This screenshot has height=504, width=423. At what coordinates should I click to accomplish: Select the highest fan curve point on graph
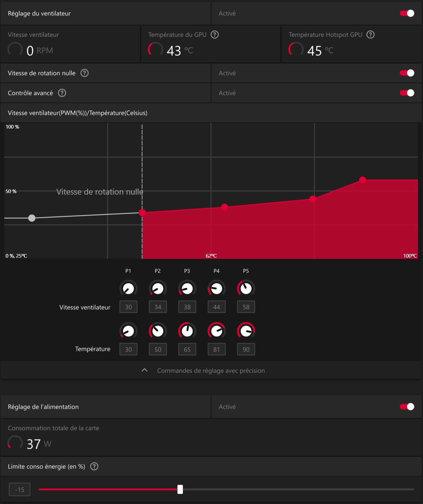363,180
